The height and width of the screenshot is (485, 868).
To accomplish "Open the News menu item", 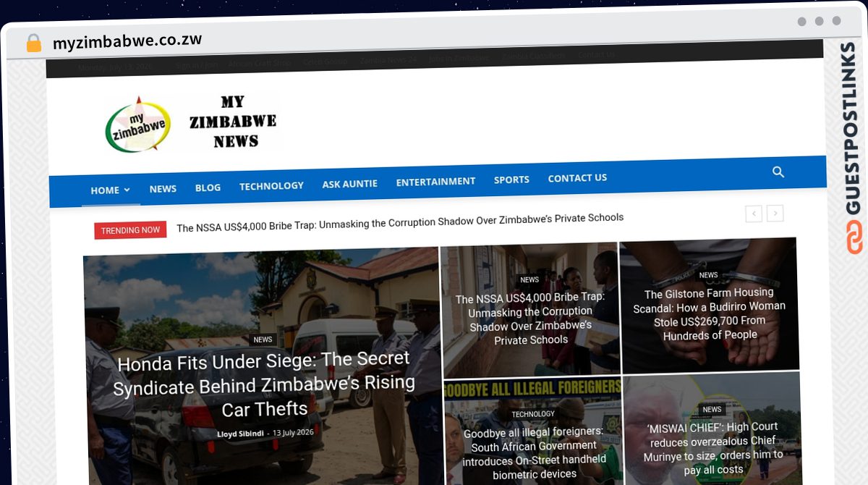I will tap(163, 188).
